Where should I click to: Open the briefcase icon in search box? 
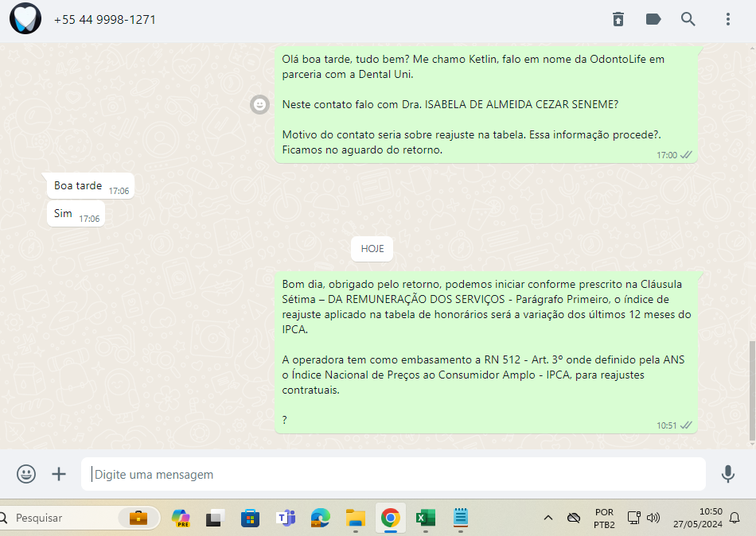(138, 518)
